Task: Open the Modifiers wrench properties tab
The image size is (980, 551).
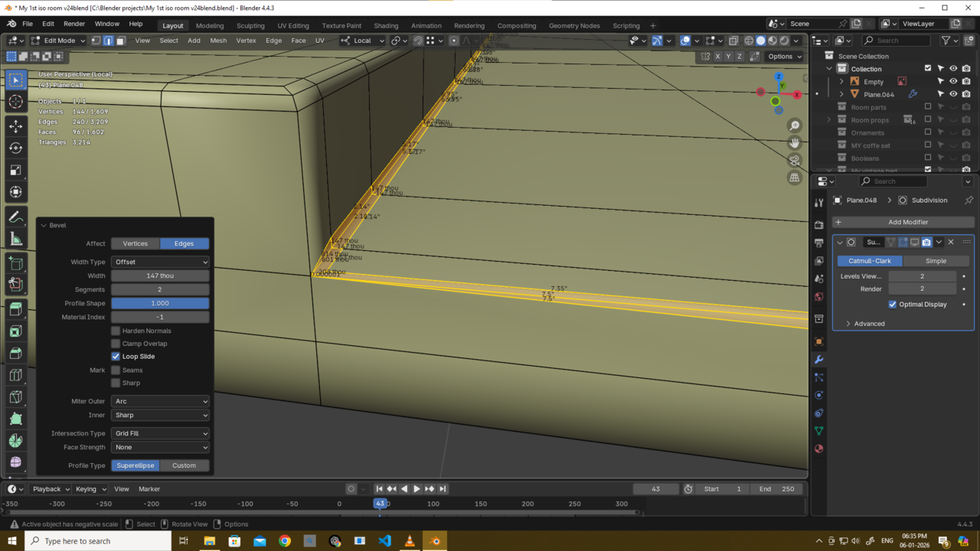Action: click(x=818, y=359)
